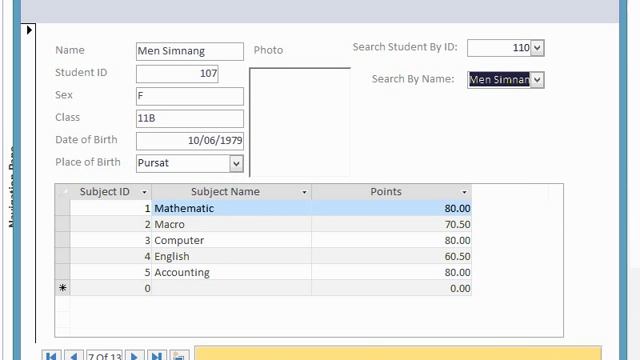This screenshot has width=640, height=360.
Task: Create new blank record navigation icon
Action: (x=179, y=356)
